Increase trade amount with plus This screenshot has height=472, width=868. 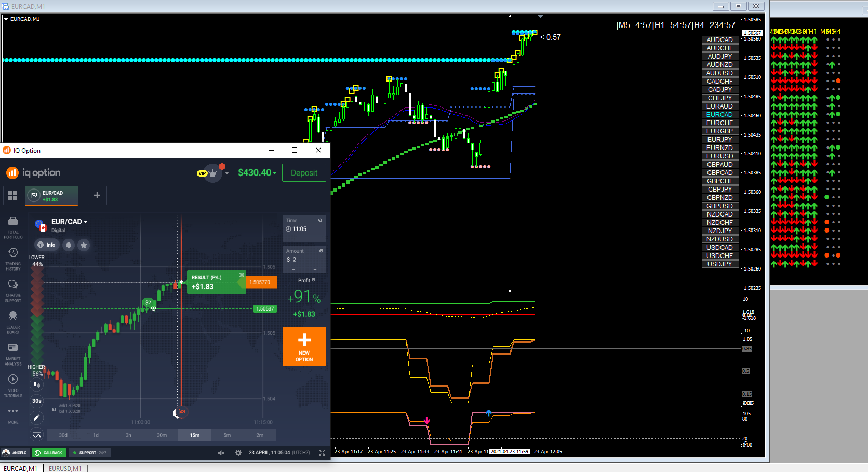point(315,269)
